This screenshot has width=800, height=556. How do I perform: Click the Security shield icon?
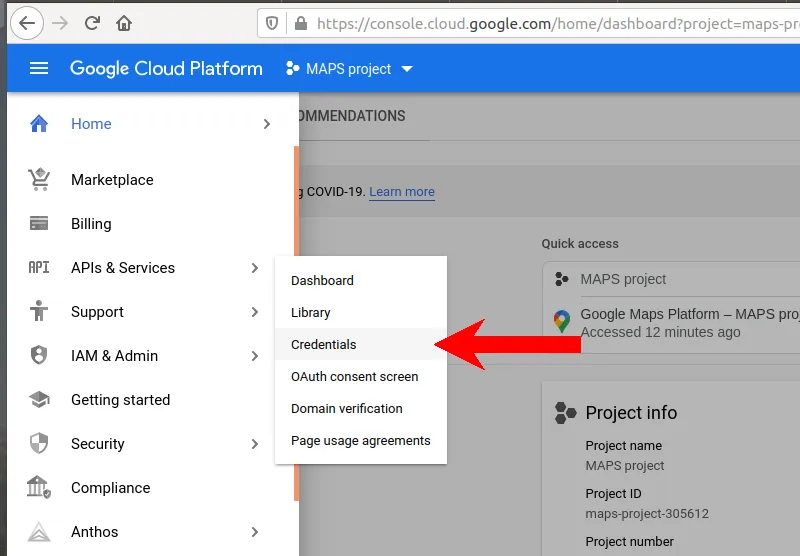point(39,443)
